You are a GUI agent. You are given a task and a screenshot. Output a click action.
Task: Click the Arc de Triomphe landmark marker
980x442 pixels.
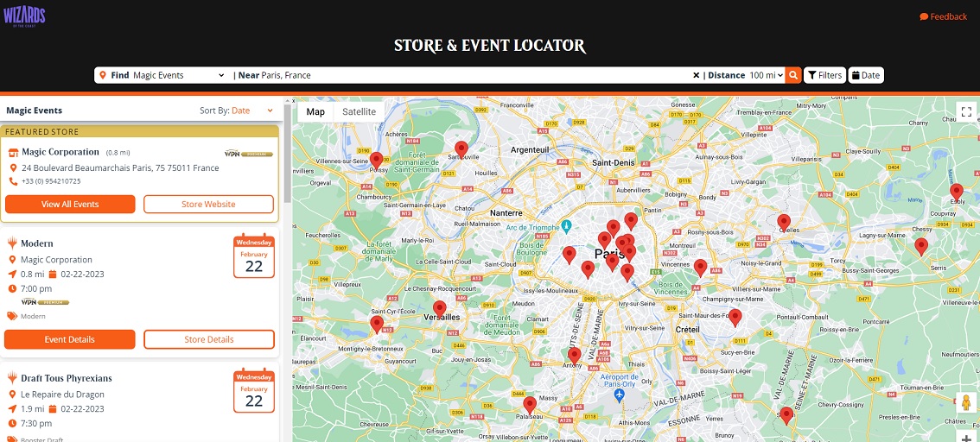566,225
